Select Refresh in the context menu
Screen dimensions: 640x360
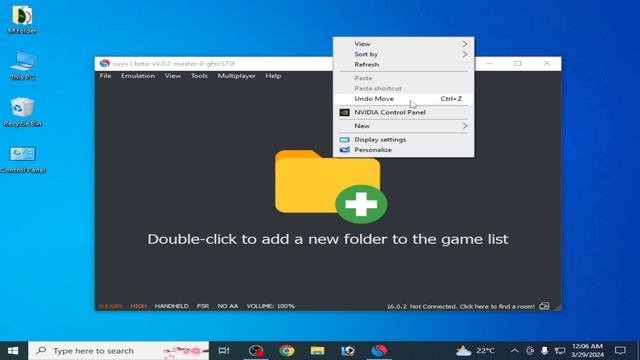404,64
